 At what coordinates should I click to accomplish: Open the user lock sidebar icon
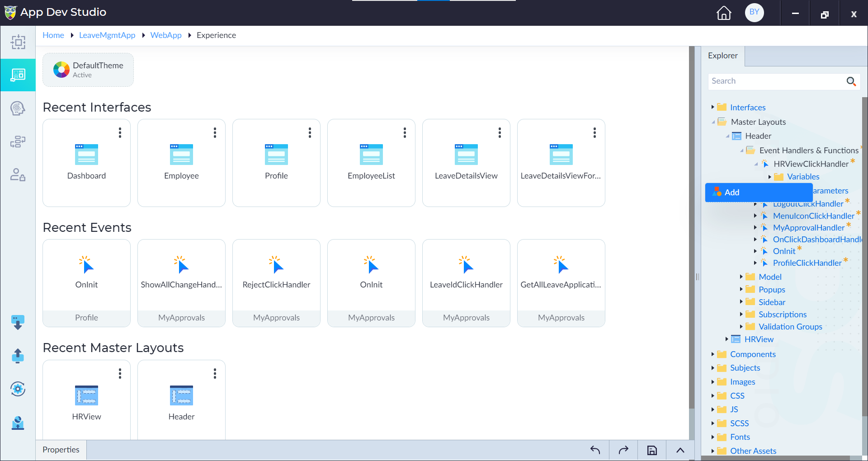point(18,174)
